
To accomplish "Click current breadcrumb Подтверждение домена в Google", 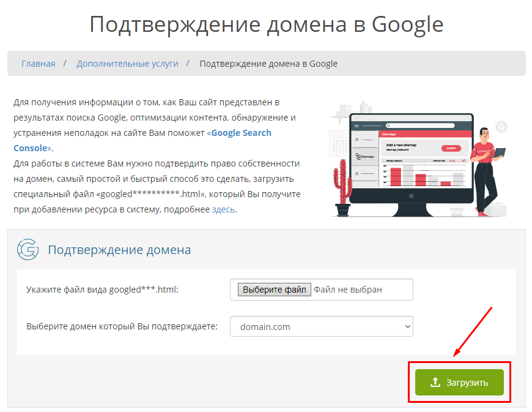I will click(268, 64).
